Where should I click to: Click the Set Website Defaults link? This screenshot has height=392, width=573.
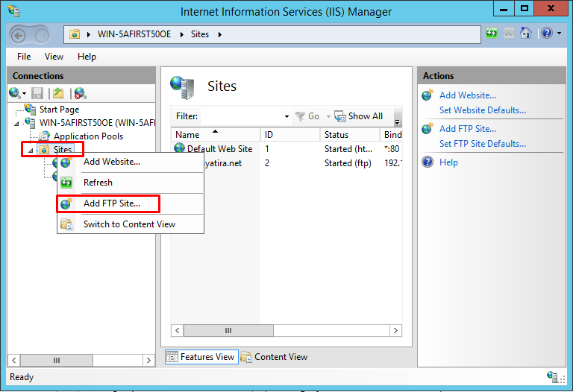click(482, 110)
